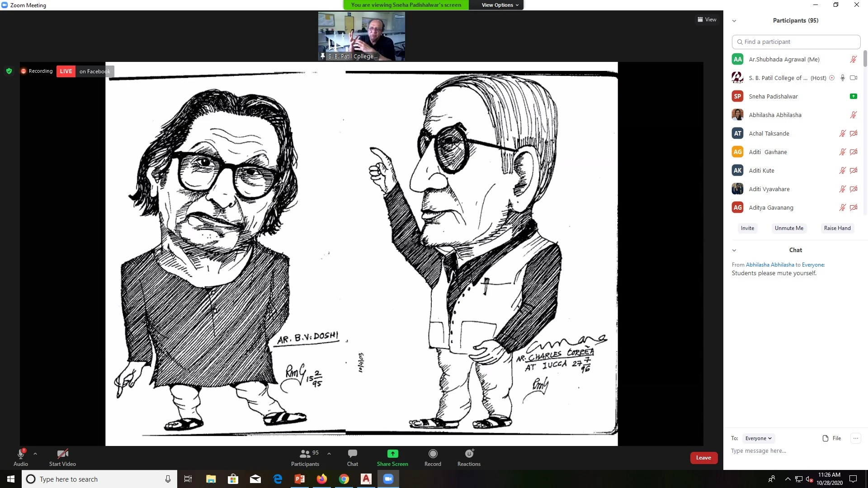The height and width of the screenshot is (488, 868).
Task: Click the File attachment icon in chat
Action: point(826,438)
